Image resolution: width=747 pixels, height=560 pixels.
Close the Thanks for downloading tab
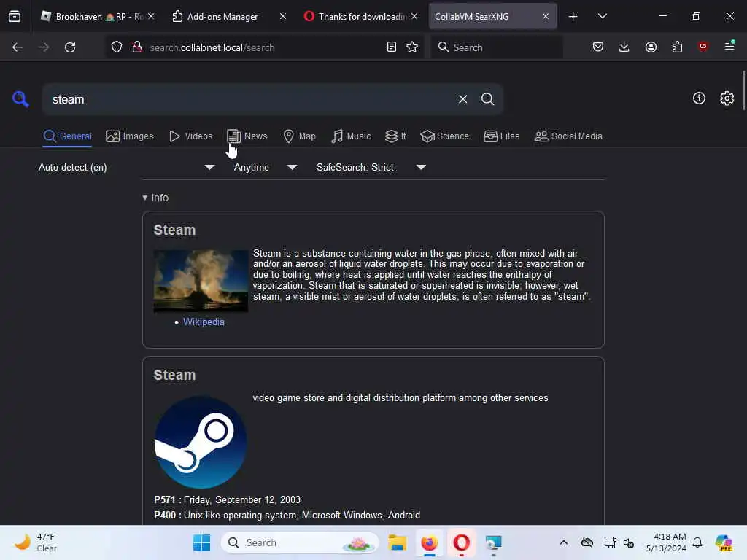pos(414,16)
